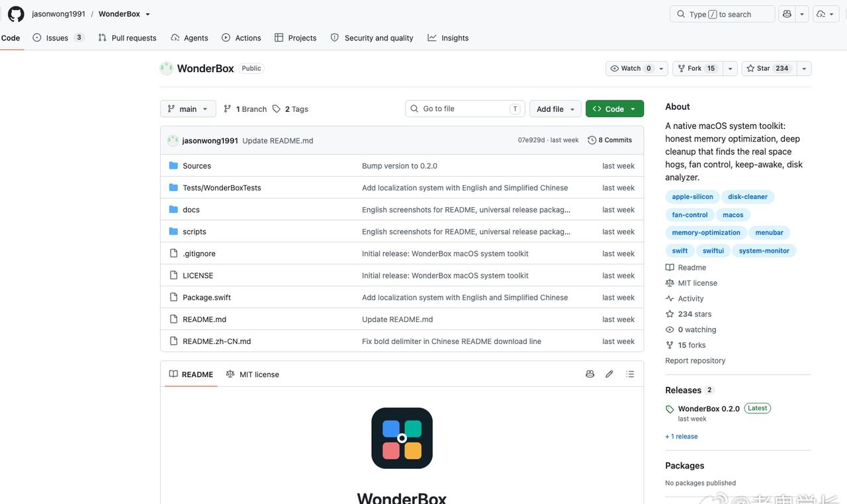Click the GitHub logo icon
Viewport: 847px width, 504px height.
(16, 14)
